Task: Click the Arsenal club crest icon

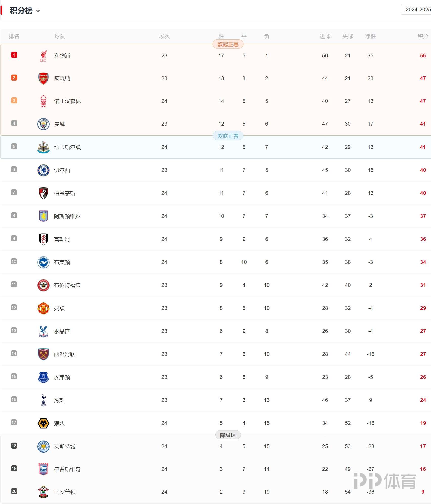Action: (43, 78)
